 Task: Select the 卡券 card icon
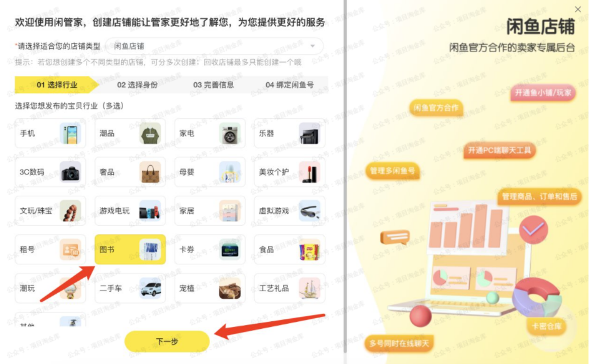click(230, 250)
